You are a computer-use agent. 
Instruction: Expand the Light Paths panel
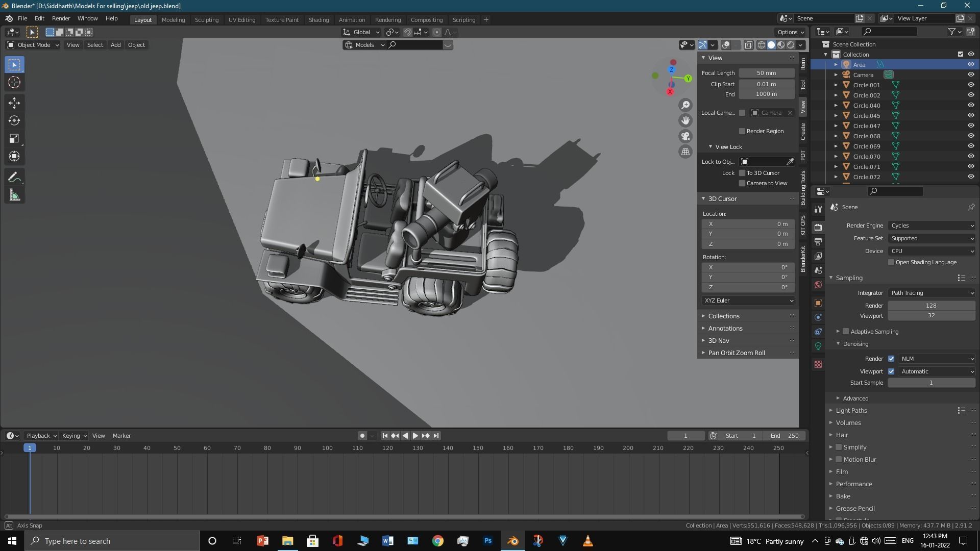coord(851,411)
